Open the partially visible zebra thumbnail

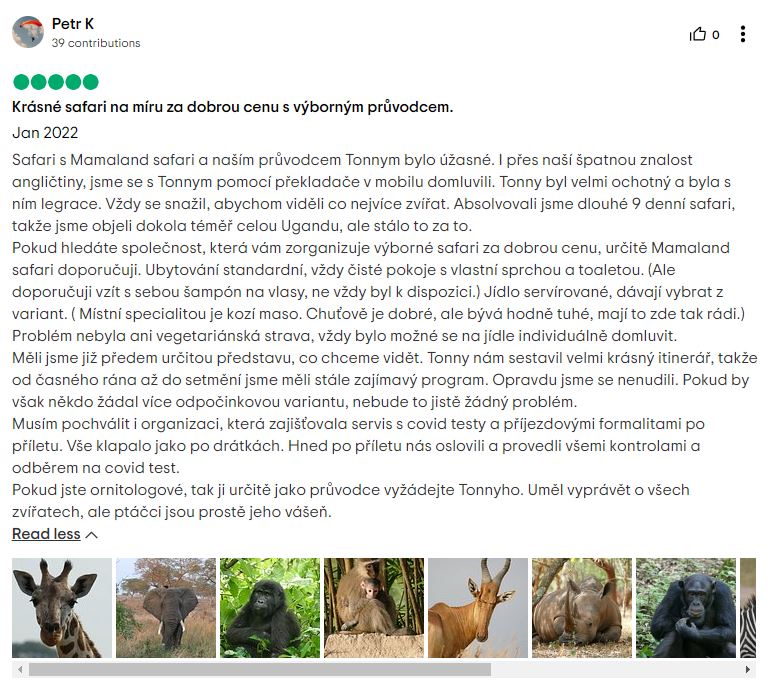pos(748,608)
